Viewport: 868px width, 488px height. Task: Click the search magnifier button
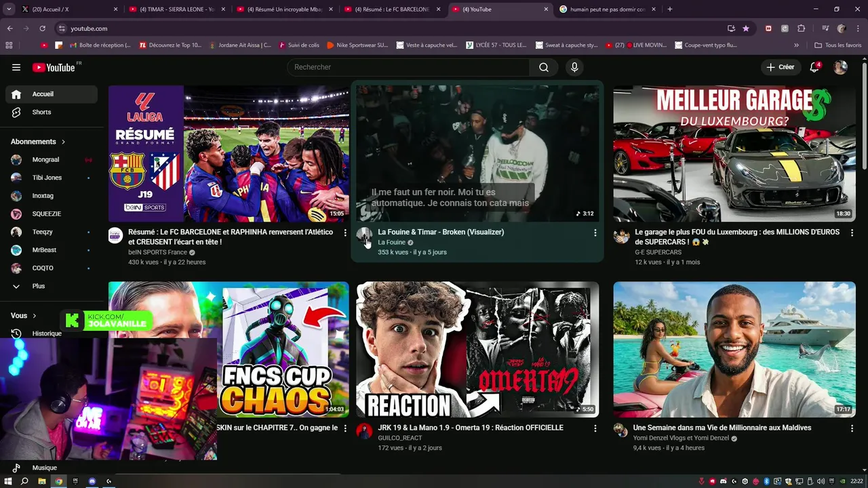pos(544,67)
